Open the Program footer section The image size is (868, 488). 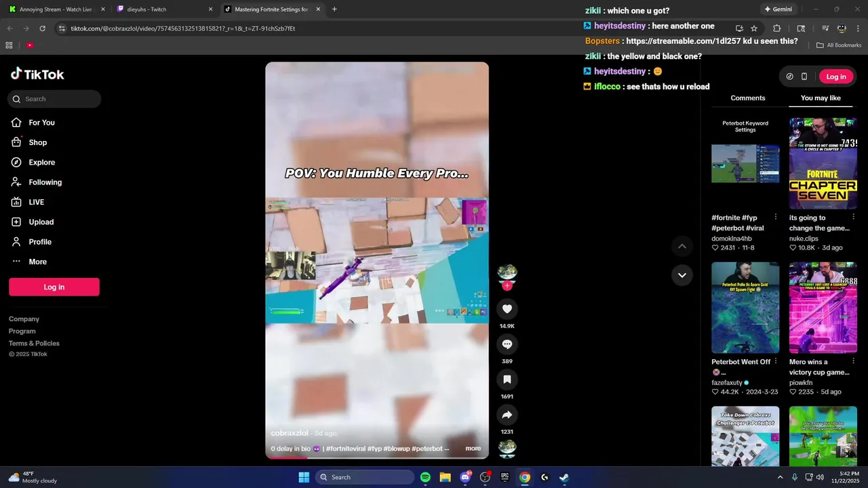[22, 331]
